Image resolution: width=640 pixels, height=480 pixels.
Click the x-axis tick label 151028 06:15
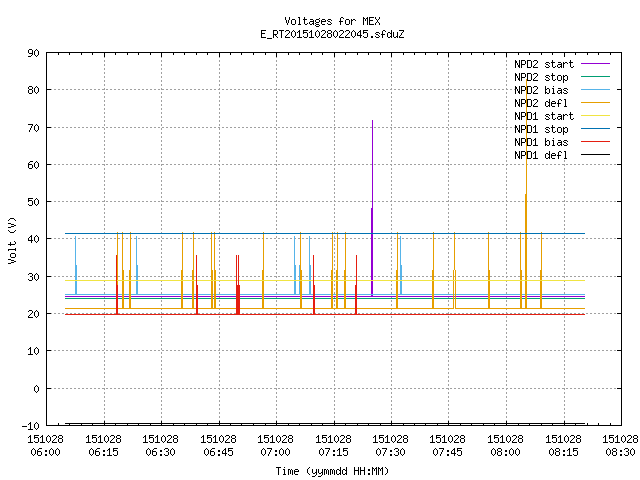coord(103,446)
